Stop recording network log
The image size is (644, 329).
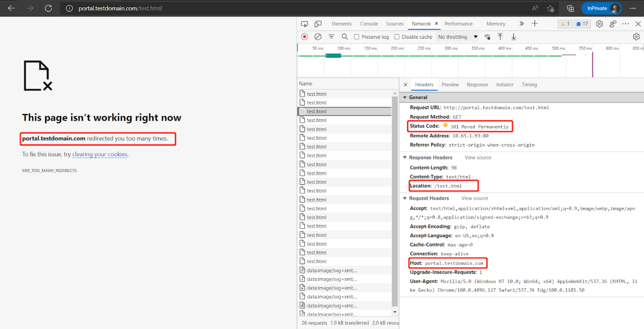tap(304, 36)
